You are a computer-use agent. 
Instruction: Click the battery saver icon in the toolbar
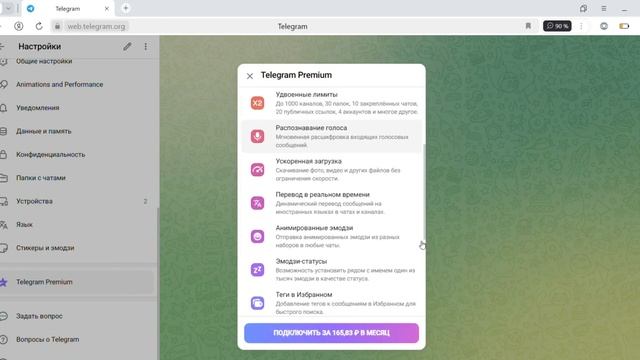tap(624, 26)
